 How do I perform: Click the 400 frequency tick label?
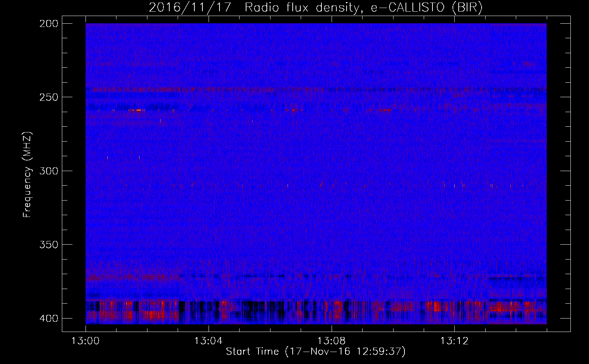point(48,318)
